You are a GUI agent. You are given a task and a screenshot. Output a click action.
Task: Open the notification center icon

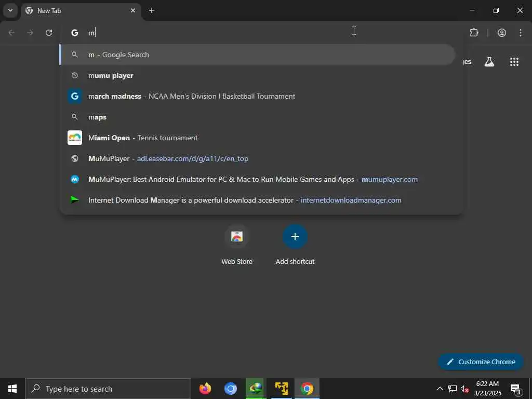[515, 389]
